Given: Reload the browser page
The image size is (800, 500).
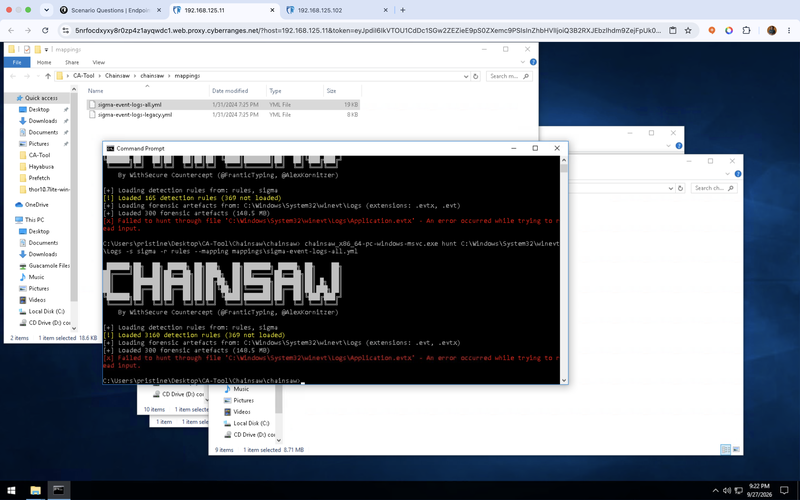Looking at the screenshot, I should [x=45, y=31].
